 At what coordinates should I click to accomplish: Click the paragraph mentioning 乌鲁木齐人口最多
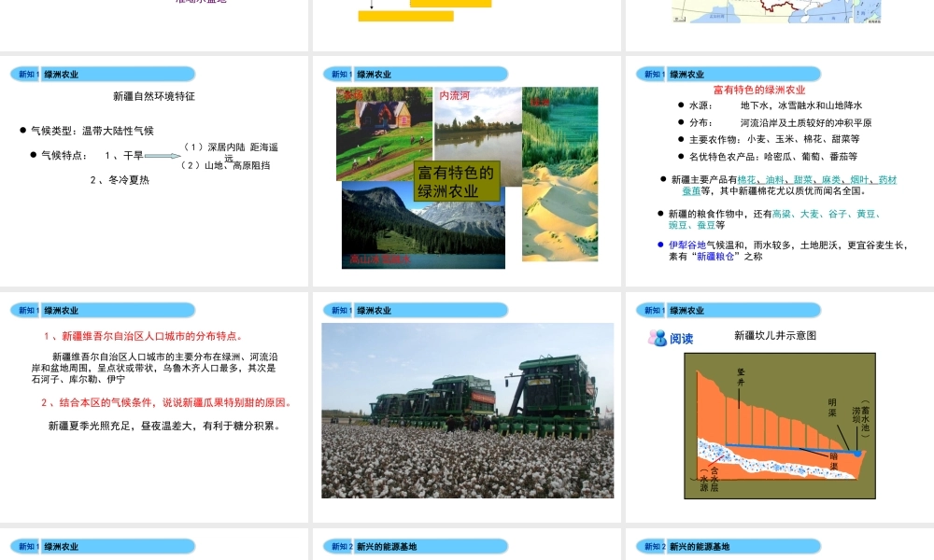[154, 368]
